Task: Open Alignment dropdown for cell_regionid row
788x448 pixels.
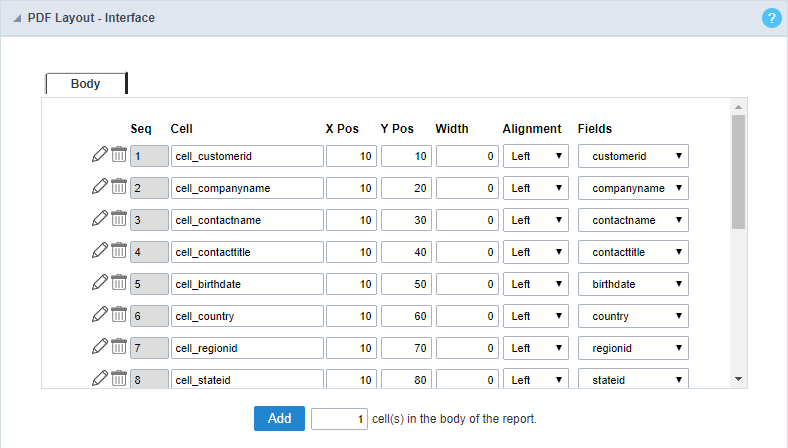Action: [x=536, y=348]
